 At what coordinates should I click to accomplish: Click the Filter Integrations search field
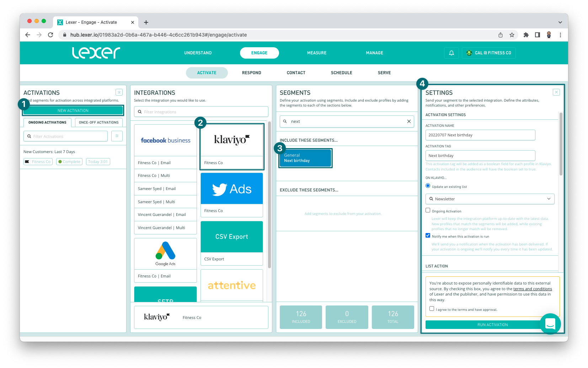[201, 112]
